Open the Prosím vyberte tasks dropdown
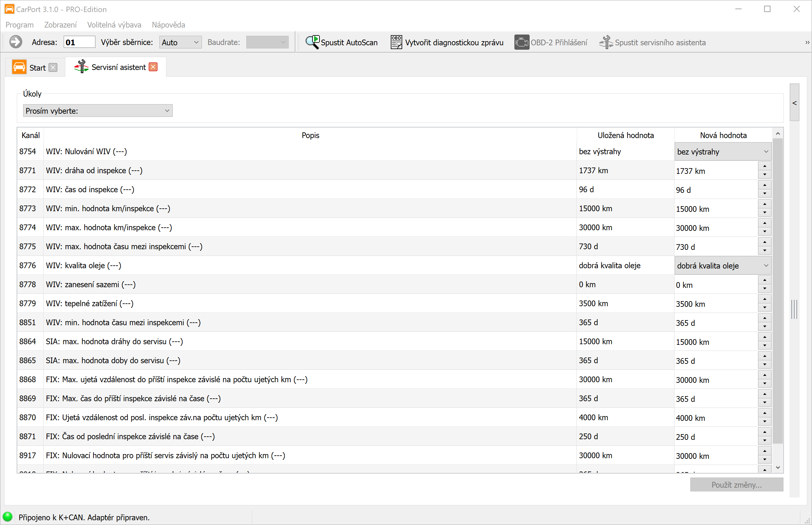This screenshot has width=812, height=525. click(x=98, y=111)
